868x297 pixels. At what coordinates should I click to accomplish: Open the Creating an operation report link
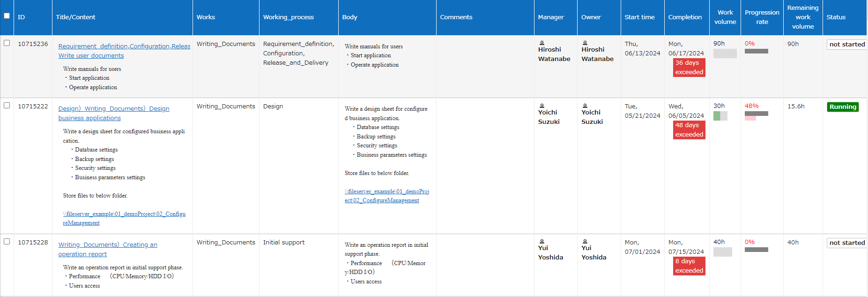pyautogui.click(x=107, y=249)
